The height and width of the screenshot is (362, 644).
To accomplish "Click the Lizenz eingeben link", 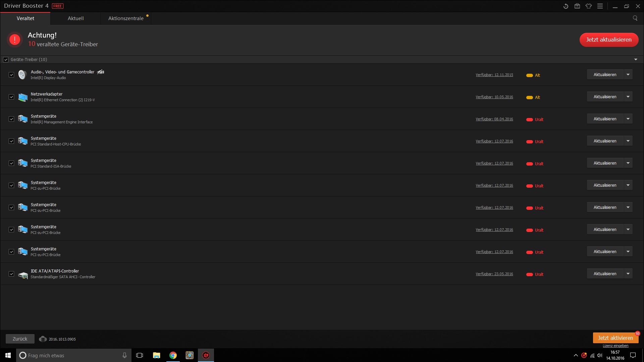I will [615, 346].
